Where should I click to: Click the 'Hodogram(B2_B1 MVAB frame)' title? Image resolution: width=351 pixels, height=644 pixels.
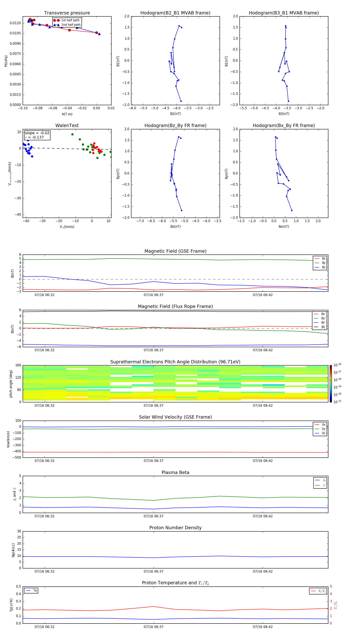[x=175, y=13]
